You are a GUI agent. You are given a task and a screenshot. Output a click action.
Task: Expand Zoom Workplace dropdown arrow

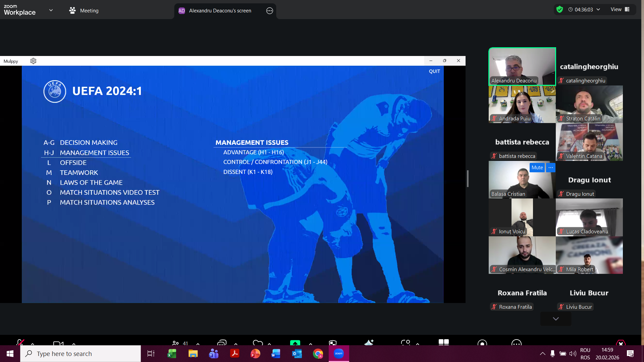tap(51, 10)
